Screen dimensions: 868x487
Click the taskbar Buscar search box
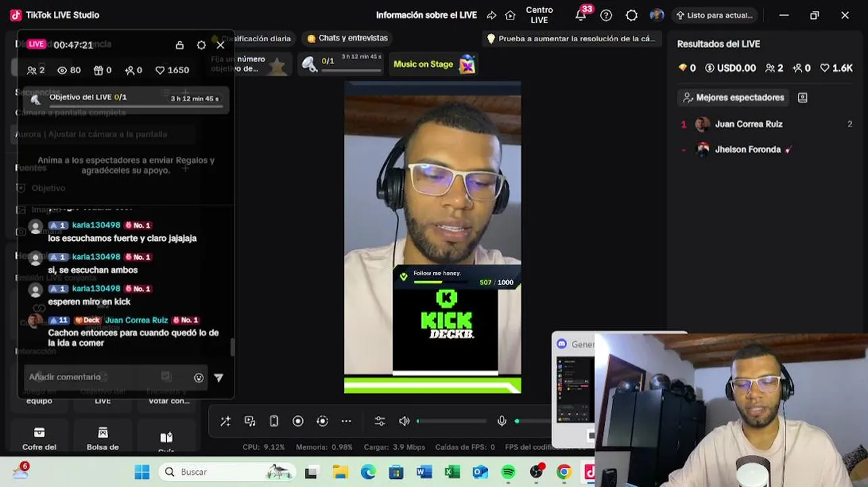tap(226, 472)
